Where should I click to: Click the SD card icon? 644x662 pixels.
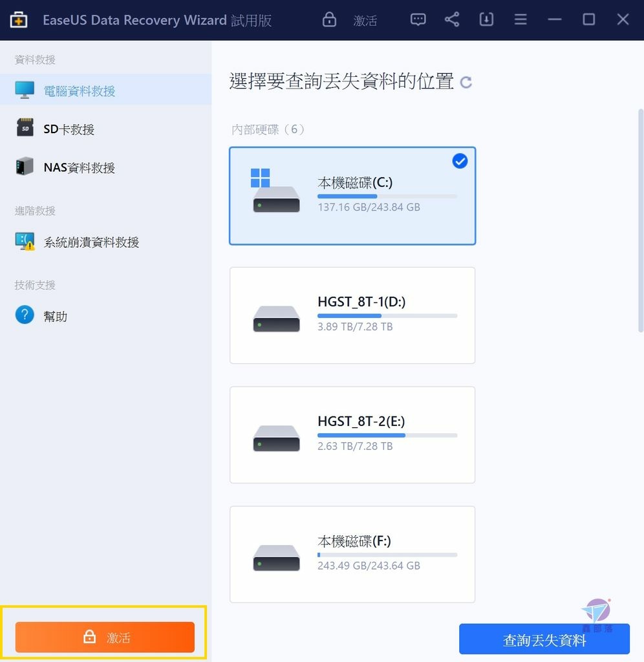pos(25,127)
